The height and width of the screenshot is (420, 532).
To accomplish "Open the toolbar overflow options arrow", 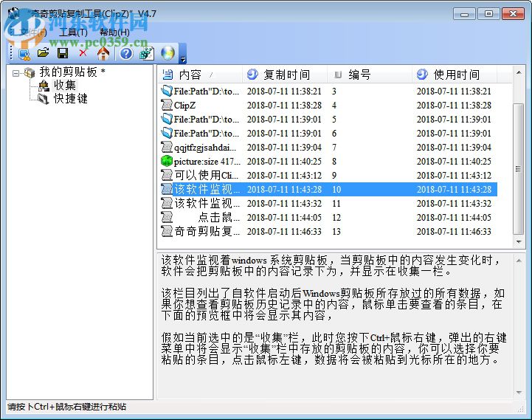I will (x=183, y=59).
